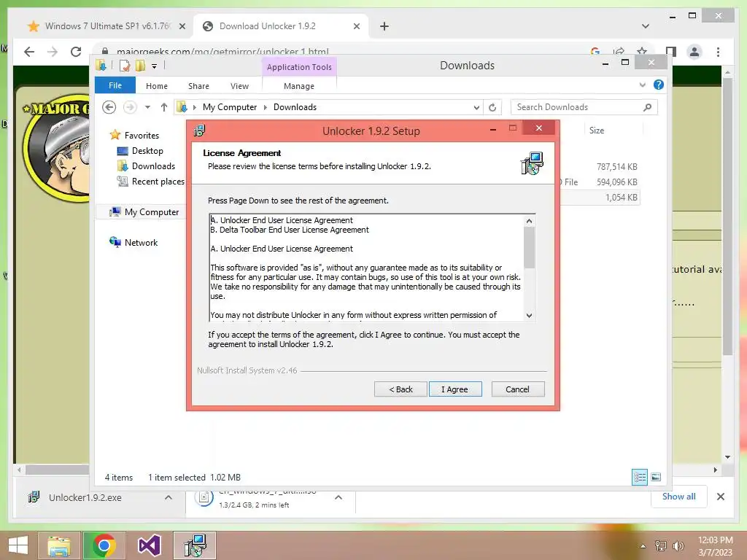This screenshot has width=747, height=560.
Task: Close the Download Unlocker 1.9.2 tab
Action: [x=356, y=27]
